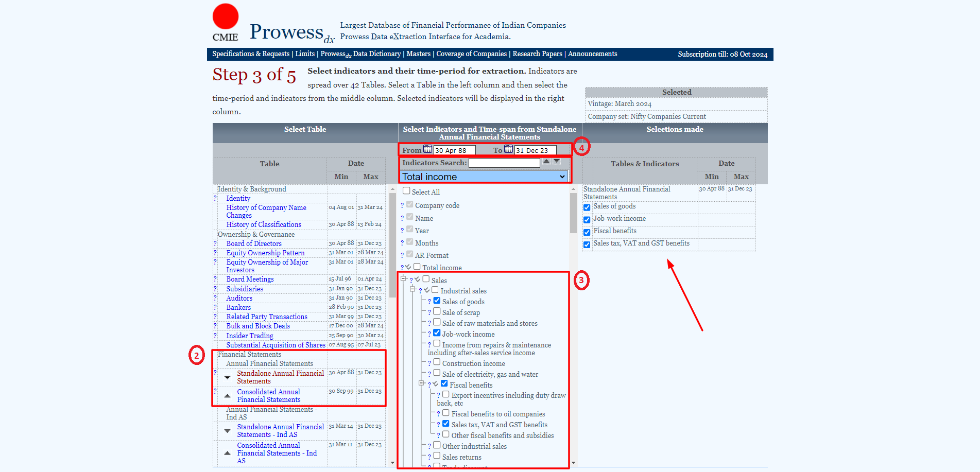Open the Total income indicator dropdown
The width and height of the screenshot is (980, 472).
[x=484, y=177]
